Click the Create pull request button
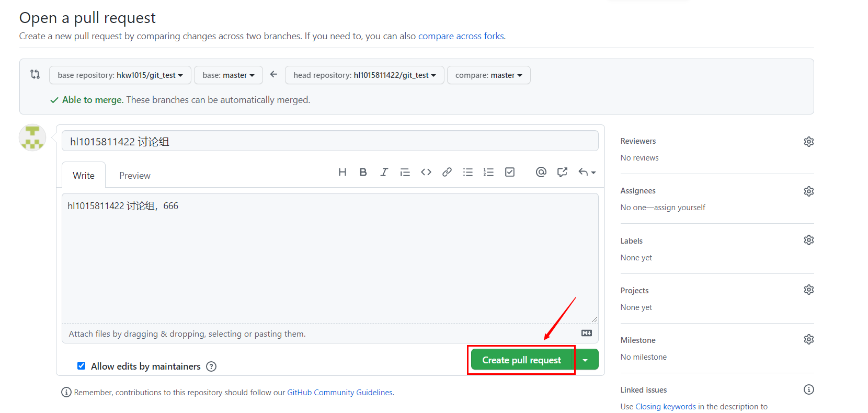 521,360
